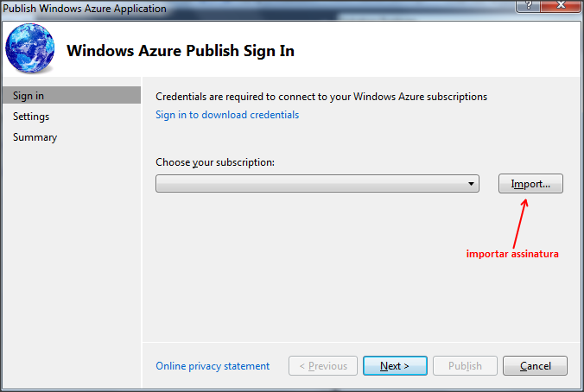
Task: Click the Import... button
Action: 530,184
